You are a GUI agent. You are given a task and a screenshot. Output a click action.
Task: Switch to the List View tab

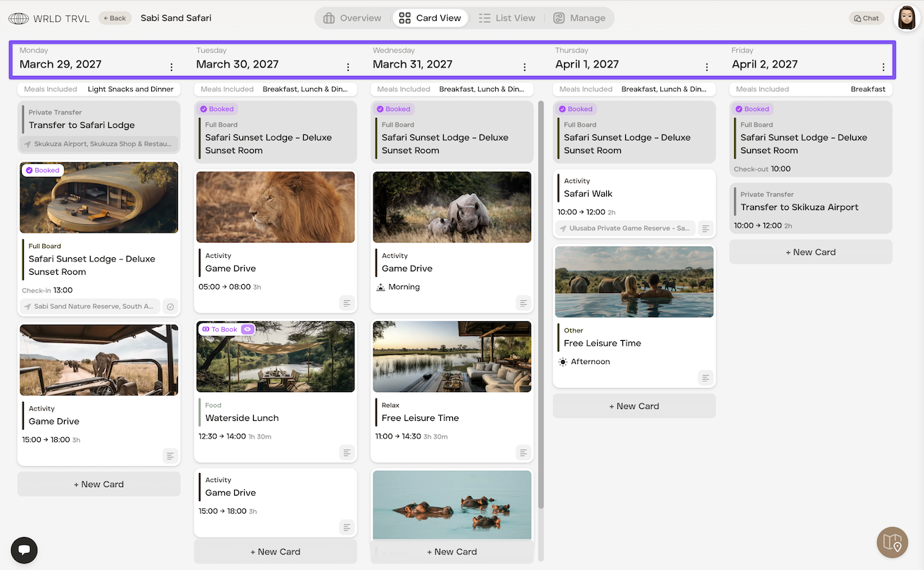[507, 18]
